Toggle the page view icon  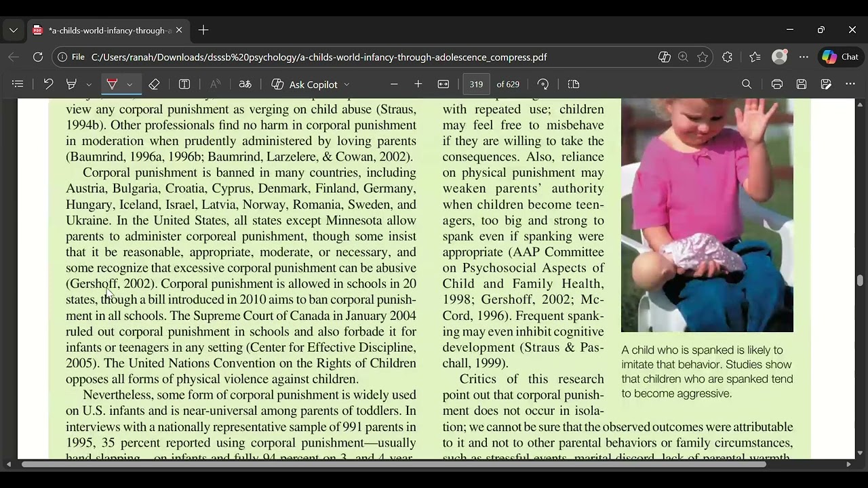pyautogui.click(x=574, y=84)
